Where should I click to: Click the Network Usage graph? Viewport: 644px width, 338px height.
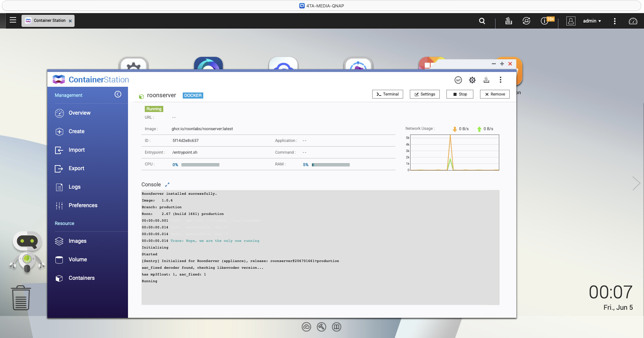pyautogui.click(x=455, y=152)
